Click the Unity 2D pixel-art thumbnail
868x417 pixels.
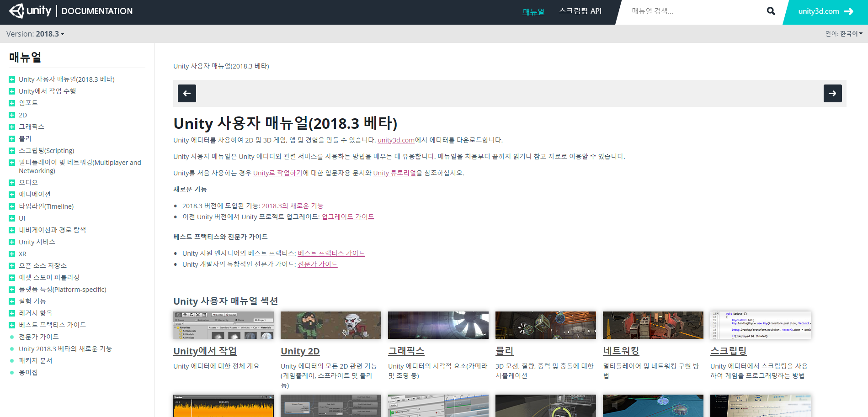point(331,325)
